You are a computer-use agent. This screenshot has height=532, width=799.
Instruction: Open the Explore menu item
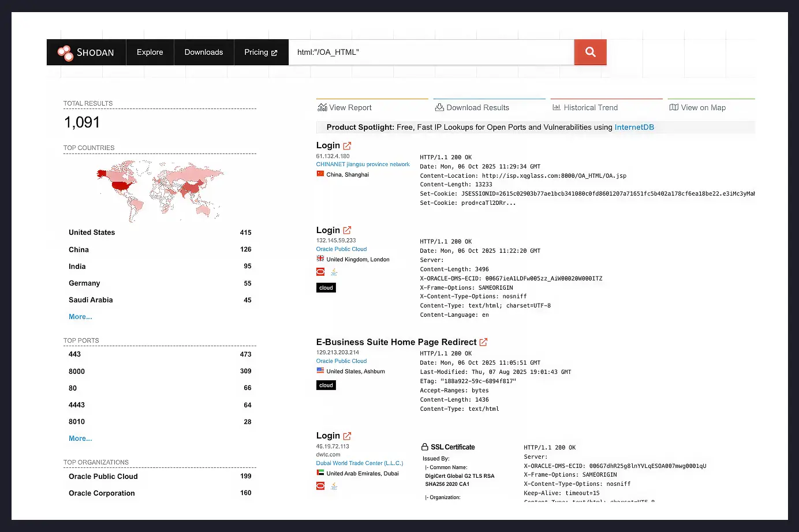(150, 52)
